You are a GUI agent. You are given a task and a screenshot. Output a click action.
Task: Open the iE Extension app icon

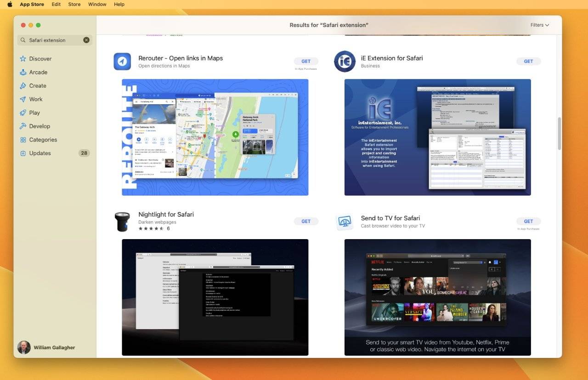345,61
